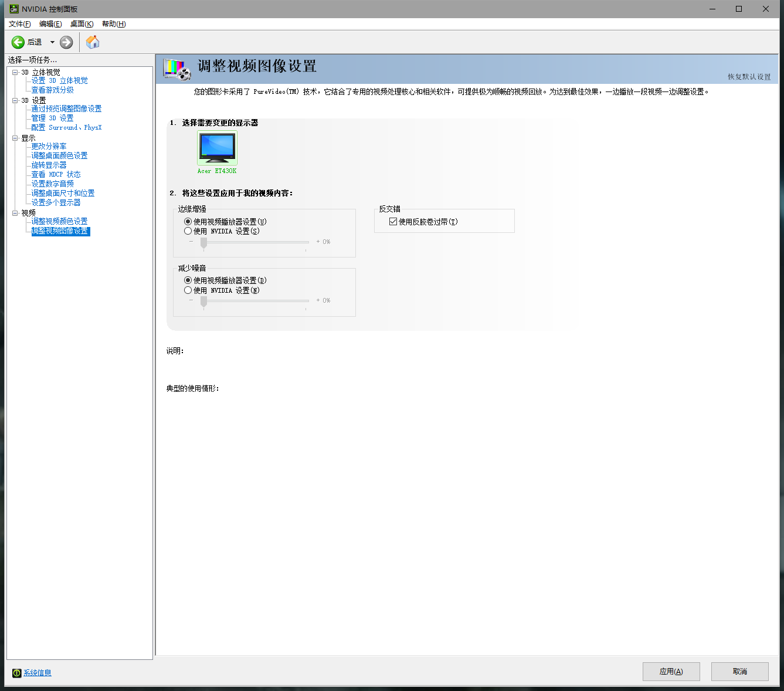Open 调整桌面尺寸和位置 page
The image size is (784, 691).
coord(63,193)
